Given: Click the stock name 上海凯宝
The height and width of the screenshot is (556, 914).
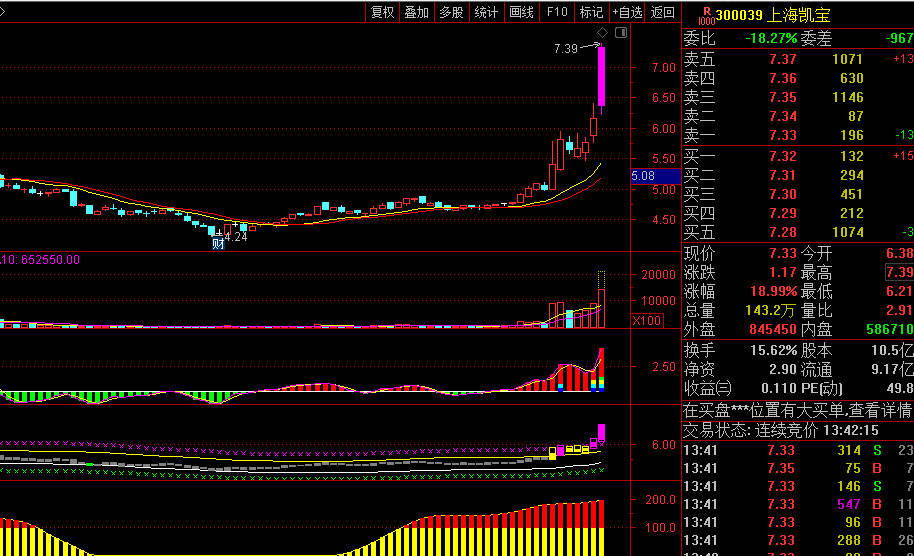Looking at the screenshot, I should pos(799,16).
